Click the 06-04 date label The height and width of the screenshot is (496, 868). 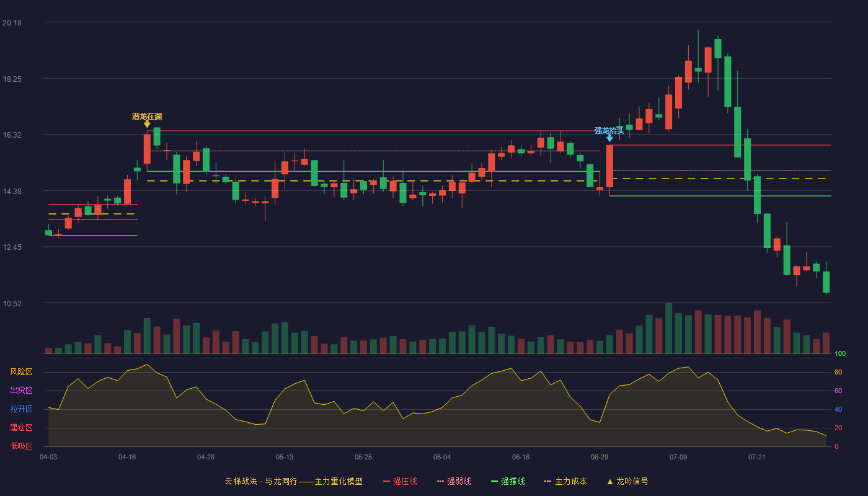442,457
